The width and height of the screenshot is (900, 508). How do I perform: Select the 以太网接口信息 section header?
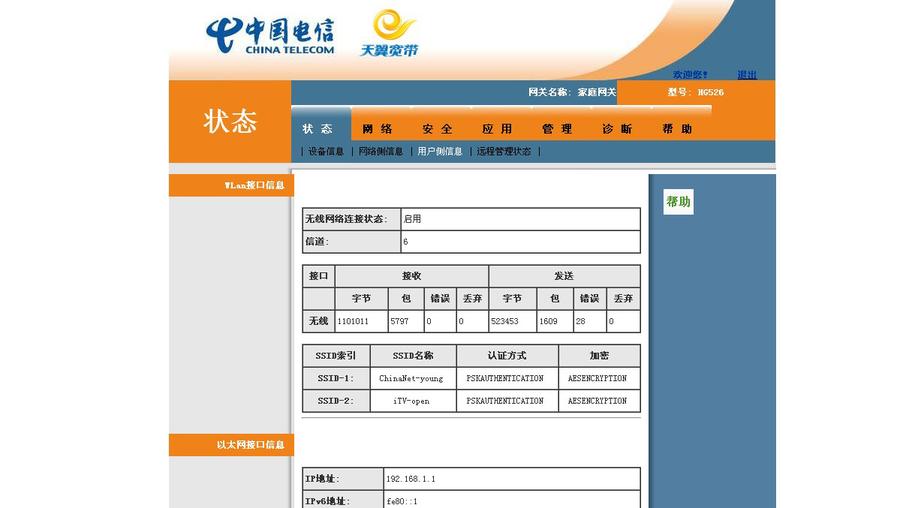[x=231, y=445]
